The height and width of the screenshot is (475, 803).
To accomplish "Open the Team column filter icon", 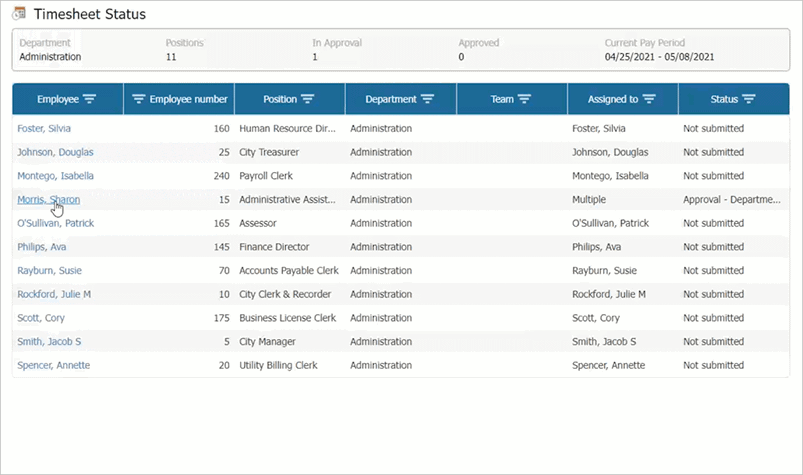I will [x=524, y=99].
